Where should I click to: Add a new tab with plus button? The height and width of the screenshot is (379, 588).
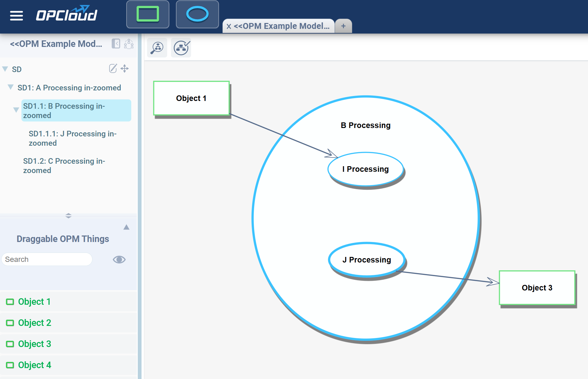coord(343,26)
